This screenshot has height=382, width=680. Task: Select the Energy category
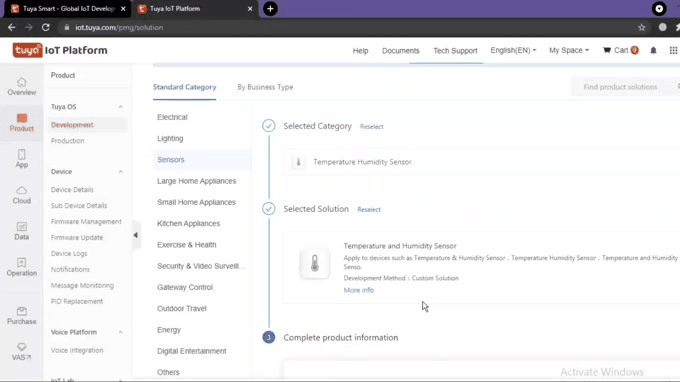point(169,330)
